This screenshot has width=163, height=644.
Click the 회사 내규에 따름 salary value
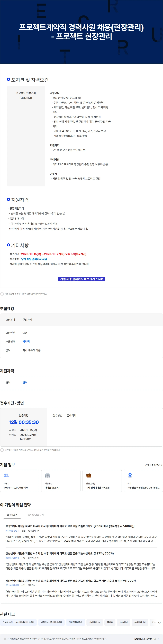tap(32, 350)
